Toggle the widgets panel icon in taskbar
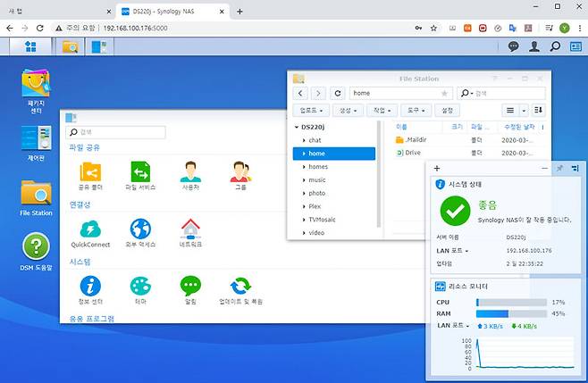This screenshot has height=383, width=588. [x=575, y=46]
